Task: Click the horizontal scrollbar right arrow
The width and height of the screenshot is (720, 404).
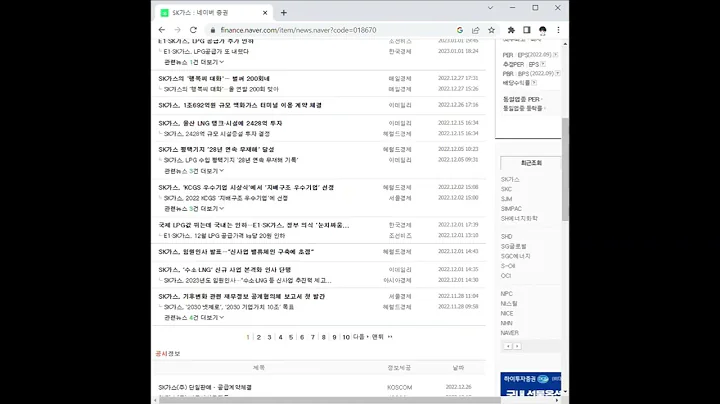Action: point(557,400)
